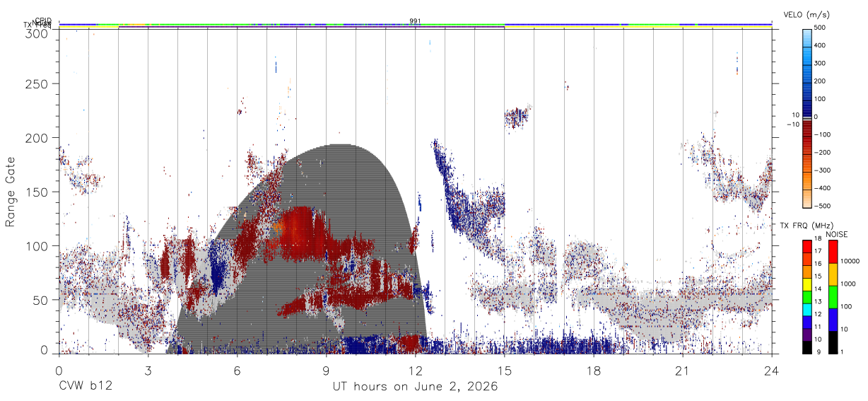Click the blue echo cluster near range gate 220 at 15 UT
The height and width of the screenshot is (401, 868).
click(x=517, y=117)
